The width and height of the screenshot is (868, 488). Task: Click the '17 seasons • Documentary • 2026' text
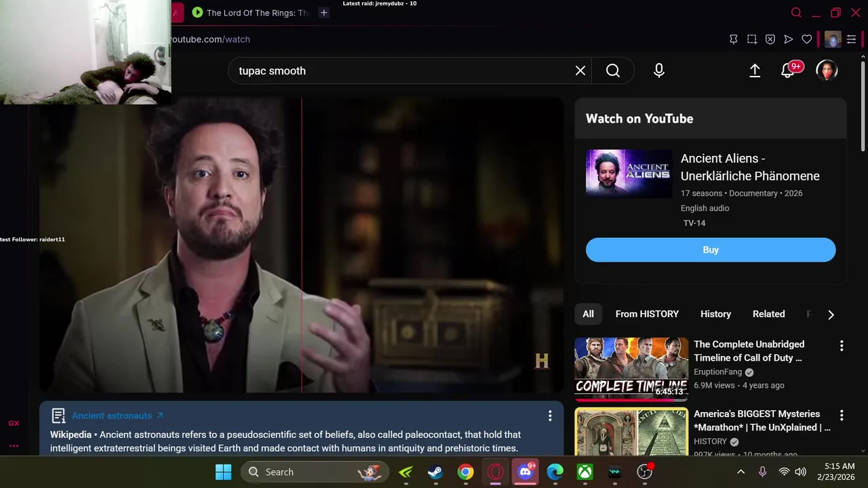point(741,193)
